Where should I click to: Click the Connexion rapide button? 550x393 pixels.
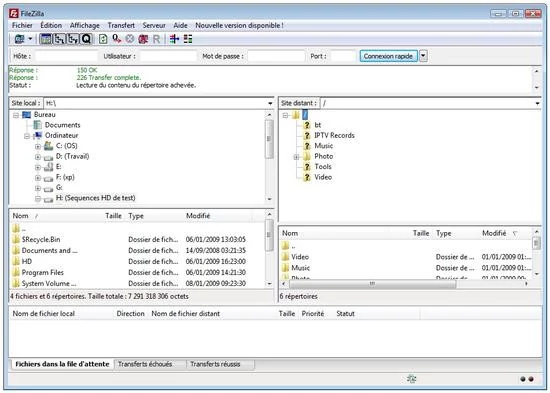(x=388, y=56)
